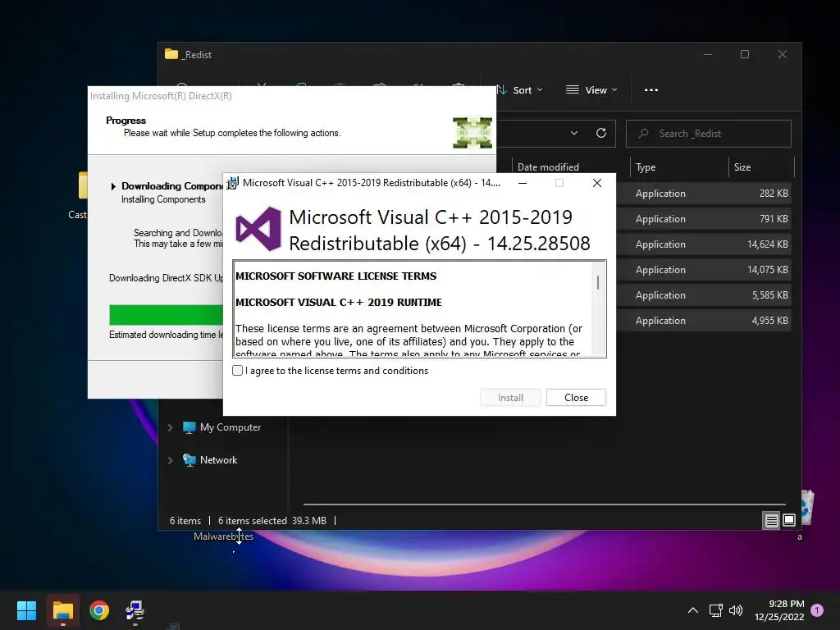
Task: Select Network in the navigation pane
Action: point(218,460)
